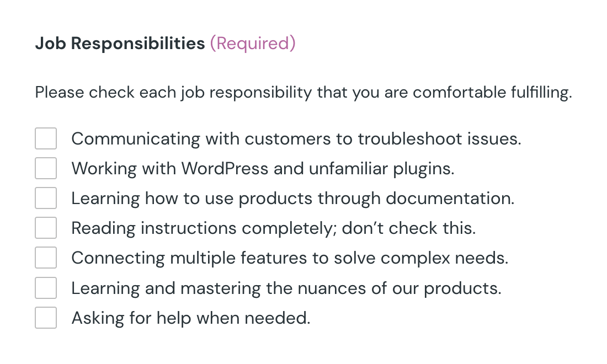The height and width of the screenshot is (364, 607).
Task: Mark the Learning and mastering nuances checkbox
Action: (x=46, y=288)
